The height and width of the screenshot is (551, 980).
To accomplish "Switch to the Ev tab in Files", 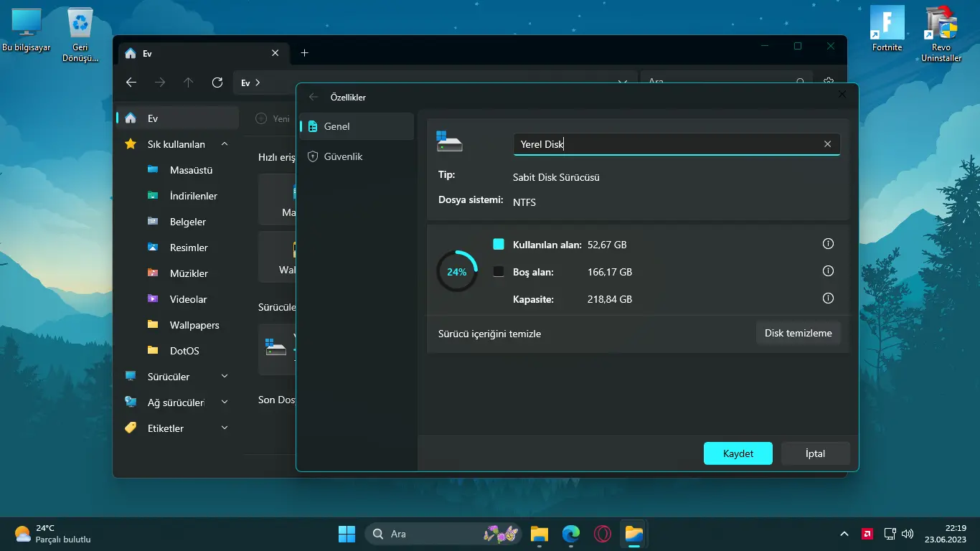I will (202, 53).
